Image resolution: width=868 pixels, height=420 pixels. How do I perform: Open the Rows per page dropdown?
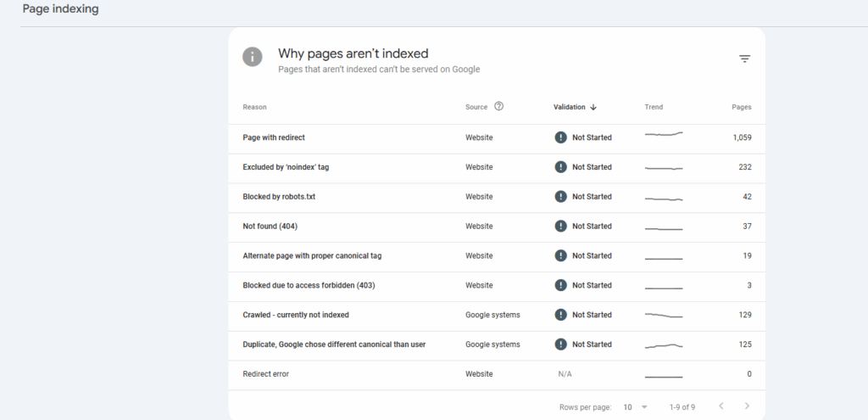coord(635,406)
